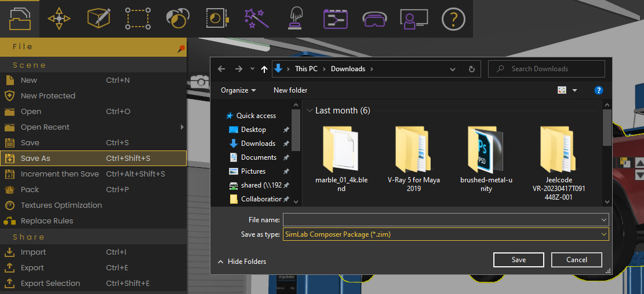The image size is (644, 294).
Task: Open the render safe-box icon
Action: [217, 19]
